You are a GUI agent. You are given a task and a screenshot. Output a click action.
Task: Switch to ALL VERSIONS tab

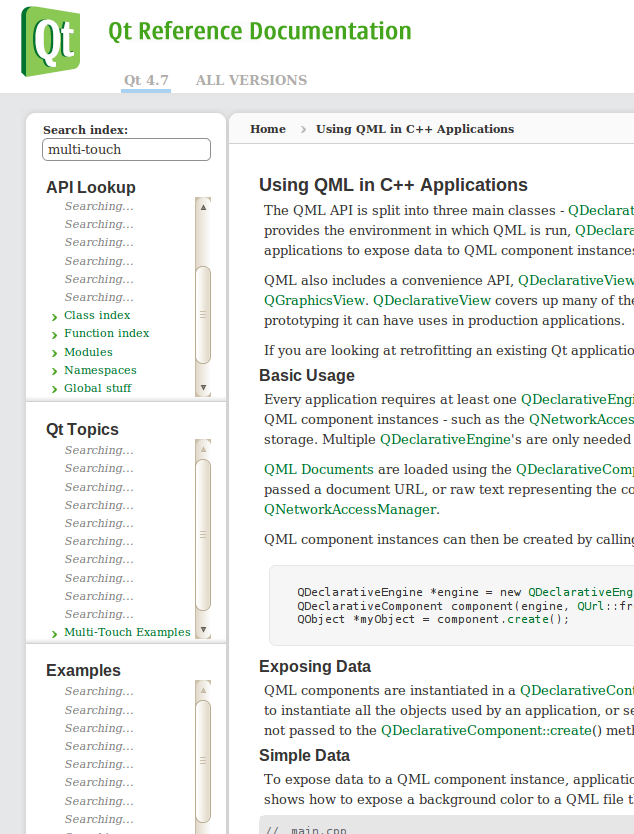pyautogui.click(x=251, y=80)
